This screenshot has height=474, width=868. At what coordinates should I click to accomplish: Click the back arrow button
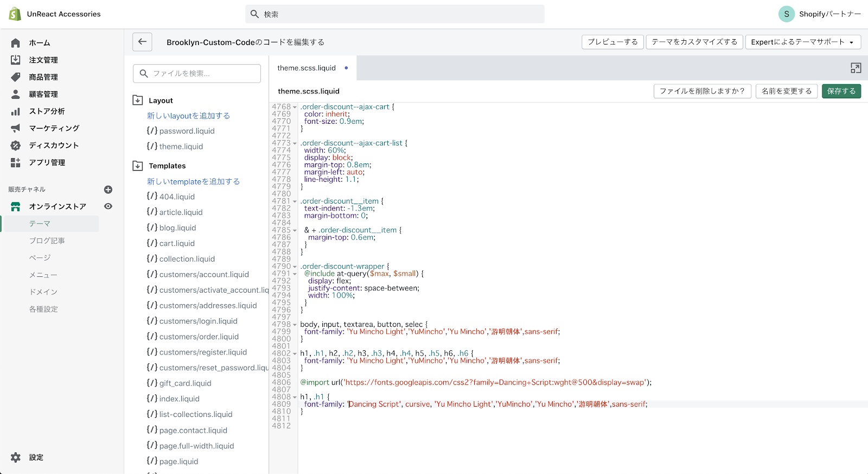click(x=142, y=42)
